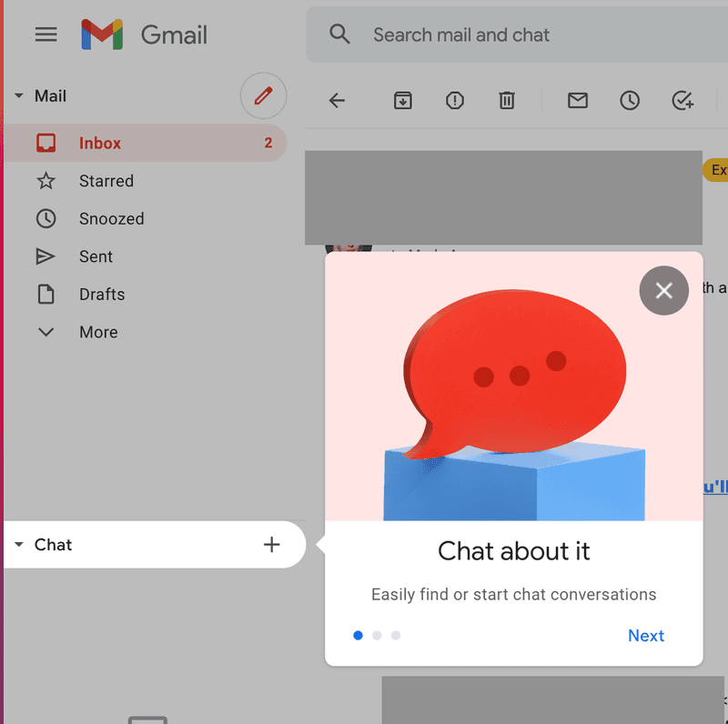Open the Gmail main menu (hamburger)
Image resolution: width=728 pixels, height=724 pixels.
pos(45,35)
